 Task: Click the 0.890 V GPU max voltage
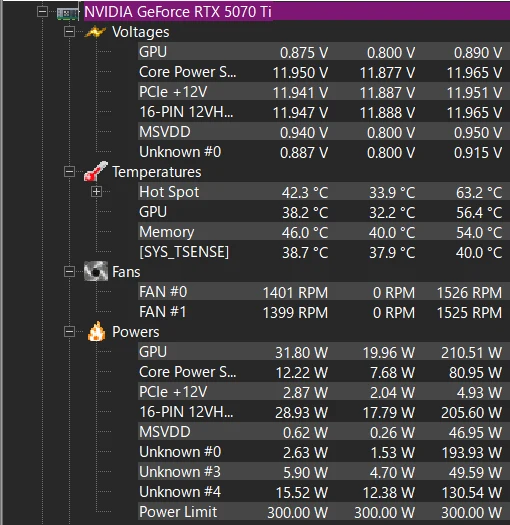pos(478,53)
